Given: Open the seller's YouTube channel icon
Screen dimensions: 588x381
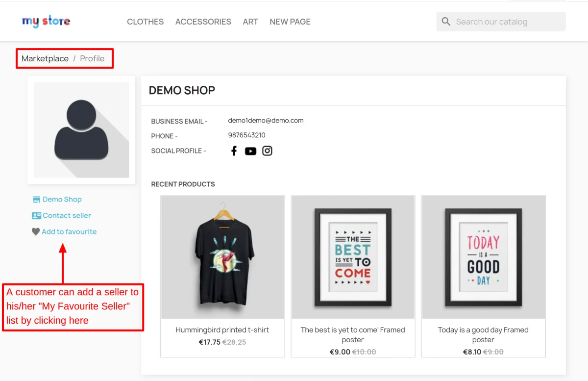Looking at the screenshot, I should tap(250, 151).
